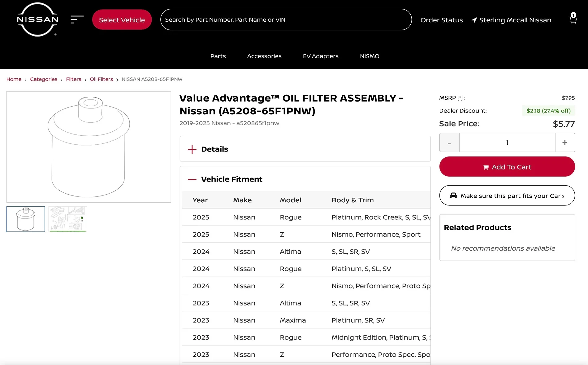Image resolution: width=588 pixels, height=365 pixels.
Task: Click the $2.18 (27.4% off) discount badge
Action: pos(548,111)
